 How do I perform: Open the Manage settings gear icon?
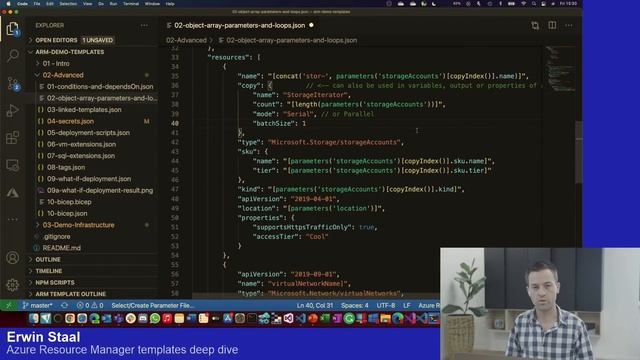click(13, 285)
